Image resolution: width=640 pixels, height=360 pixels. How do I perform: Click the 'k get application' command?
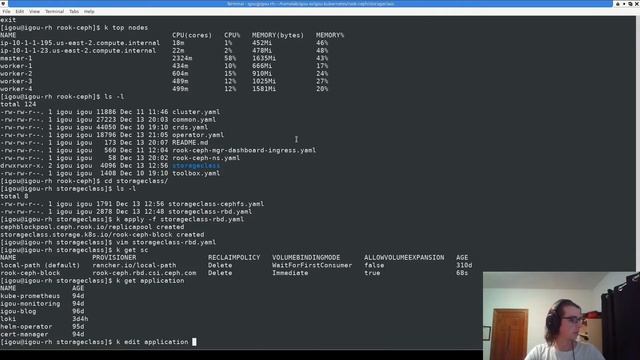tap(150, 281)
